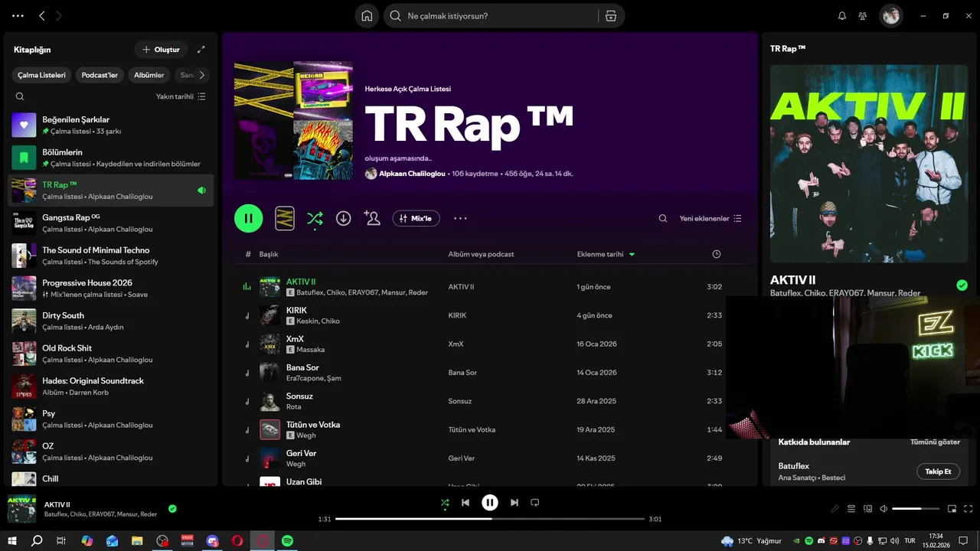This screenshot has height=551, width=980.
Task: Open the lyrics microphone icon
Action: [835, 509]
